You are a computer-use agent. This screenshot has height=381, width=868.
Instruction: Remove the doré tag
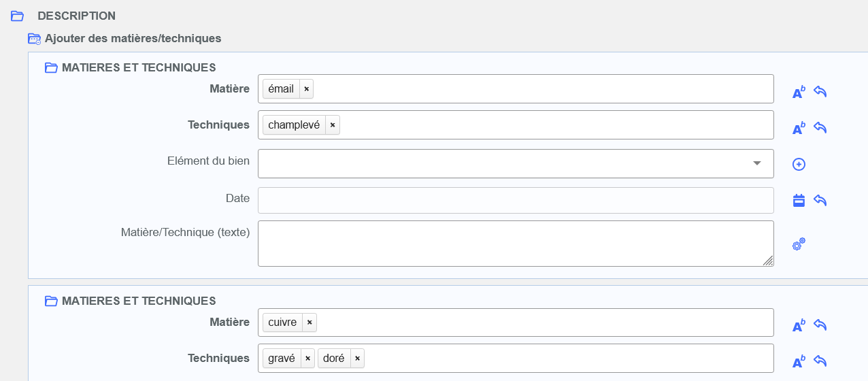(357, 359)
